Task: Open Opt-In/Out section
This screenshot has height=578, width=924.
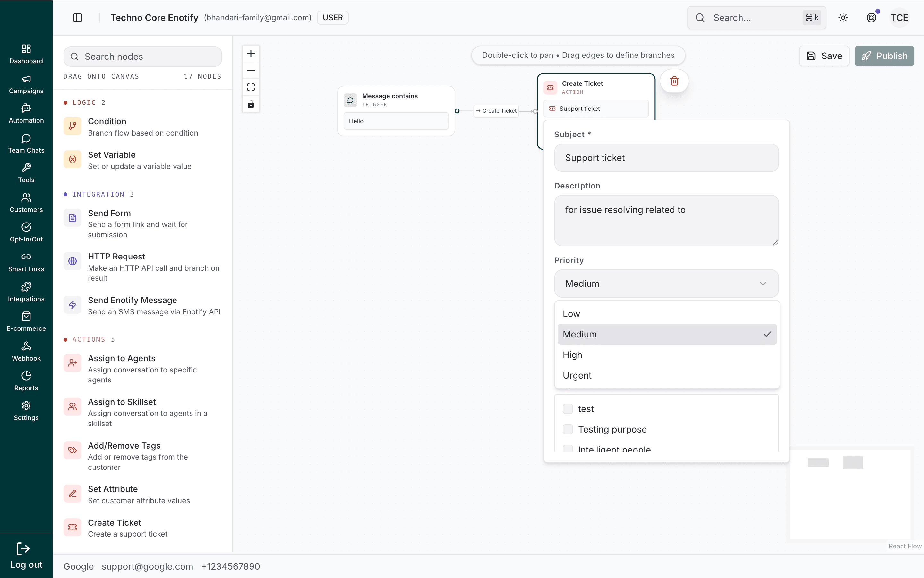Action: click(x=26, y=232)
